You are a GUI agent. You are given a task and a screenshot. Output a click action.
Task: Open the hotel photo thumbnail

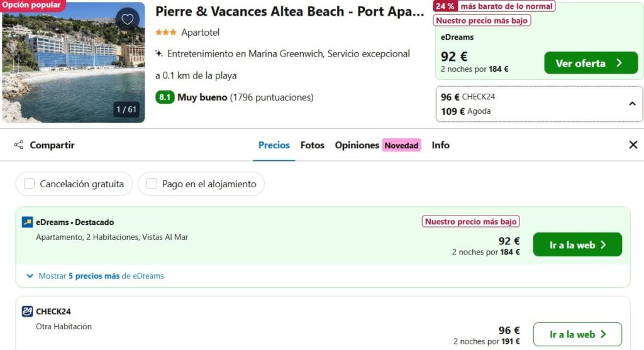pos(73,62)
